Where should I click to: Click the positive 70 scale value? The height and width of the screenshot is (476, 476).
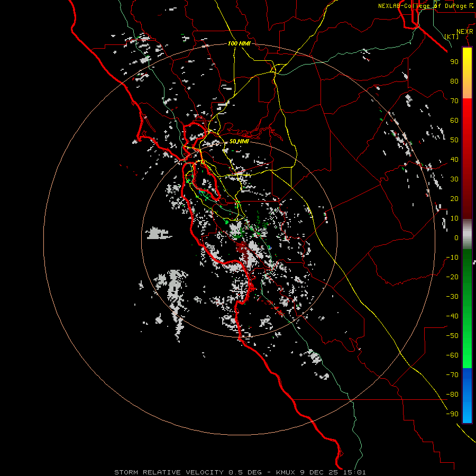click(454, 101)
